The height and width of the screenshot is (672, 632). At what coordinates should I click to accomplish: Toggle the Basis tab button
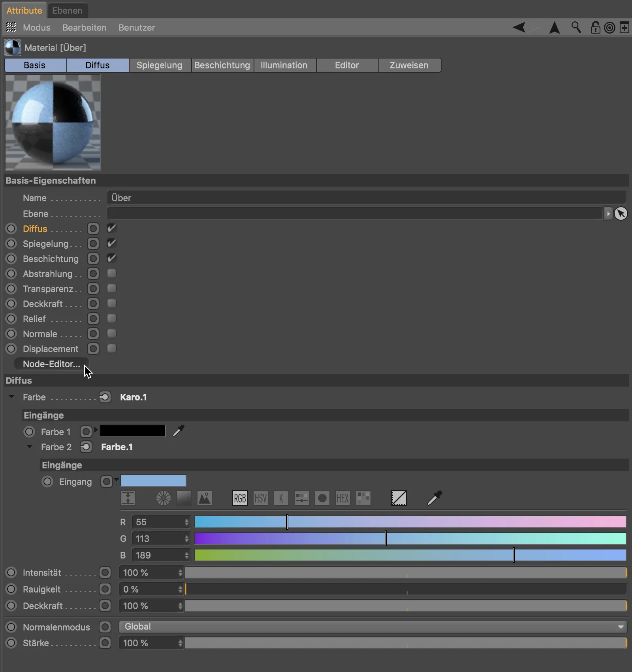[35, 65]
